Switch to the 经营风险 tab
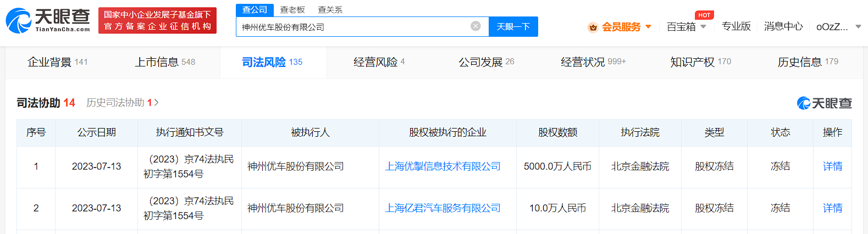Screen dimensions: 868x234 pos(379,62)
